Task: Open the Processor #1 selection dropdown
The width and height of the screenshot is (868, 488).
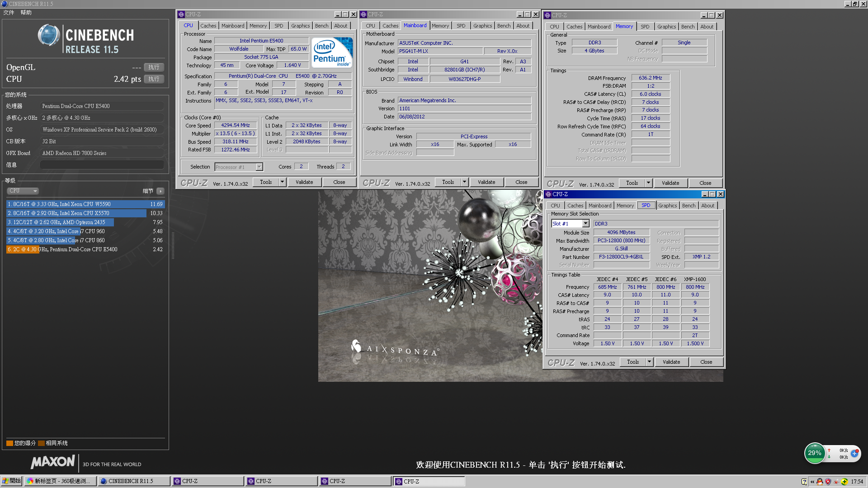Action: point(239,167)
